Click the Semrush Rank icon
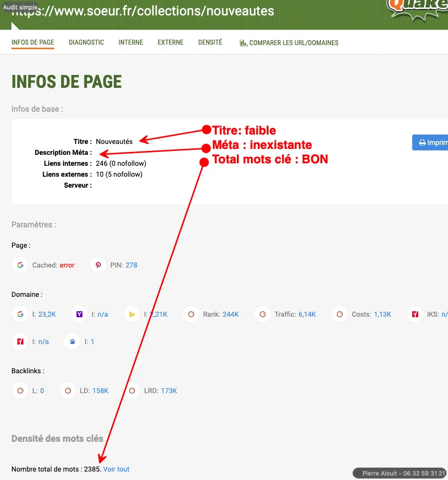 [x=191, y=314]
